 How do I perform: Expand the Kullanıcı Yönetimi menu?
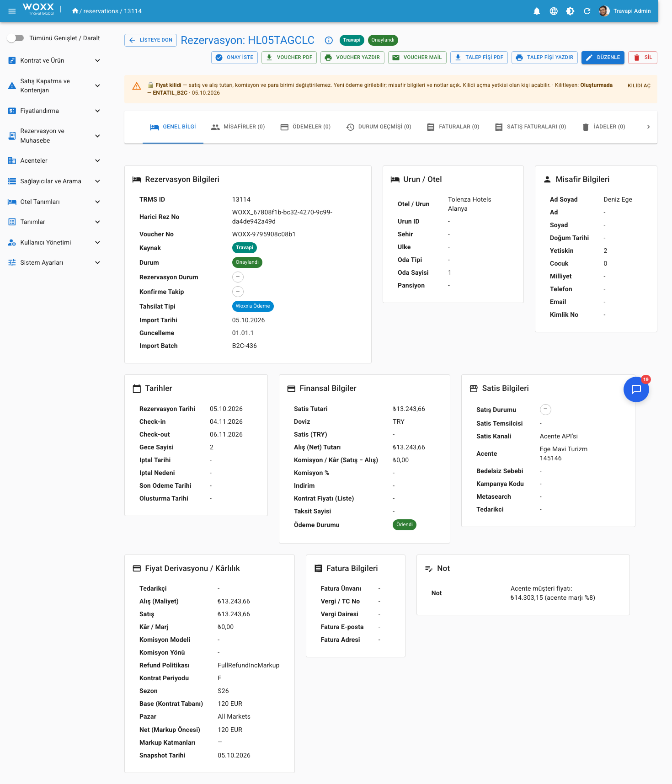pos(54,242)
